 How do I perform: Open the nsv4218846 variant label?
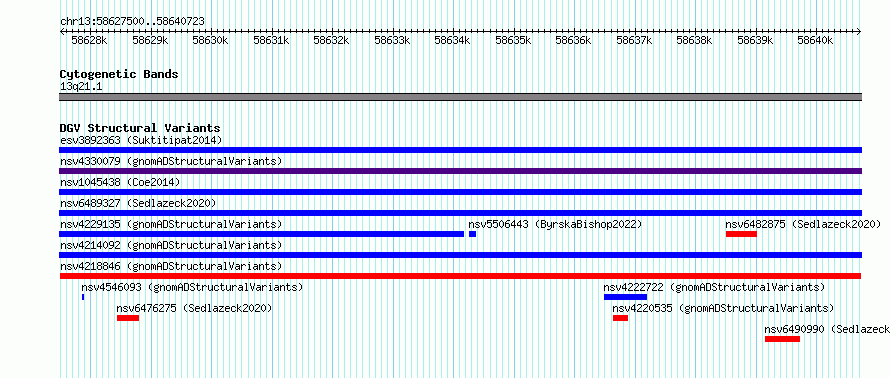[x=171, y=266]
